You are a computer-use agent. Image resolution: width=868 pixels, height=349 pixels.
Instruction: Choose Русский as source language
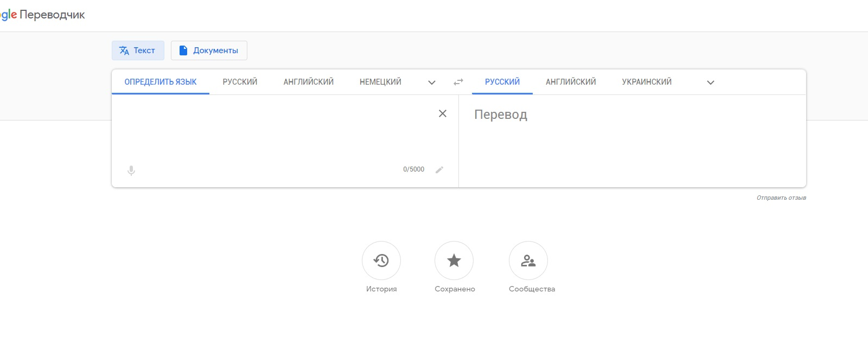click(240, 82)
